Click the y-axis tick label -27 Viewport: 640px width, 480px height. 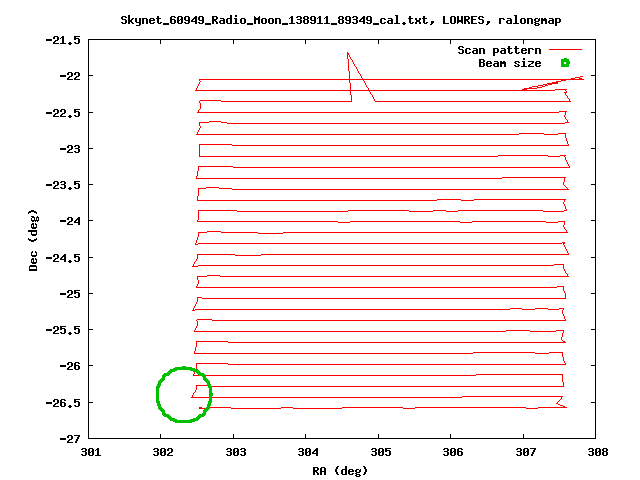point(70,439)
